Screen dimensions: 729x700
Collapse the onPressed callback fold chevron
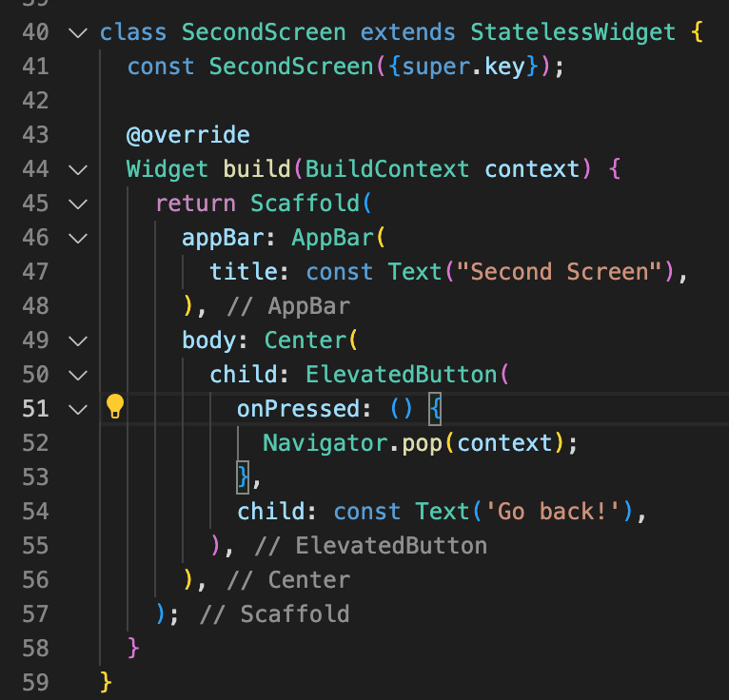77,409
